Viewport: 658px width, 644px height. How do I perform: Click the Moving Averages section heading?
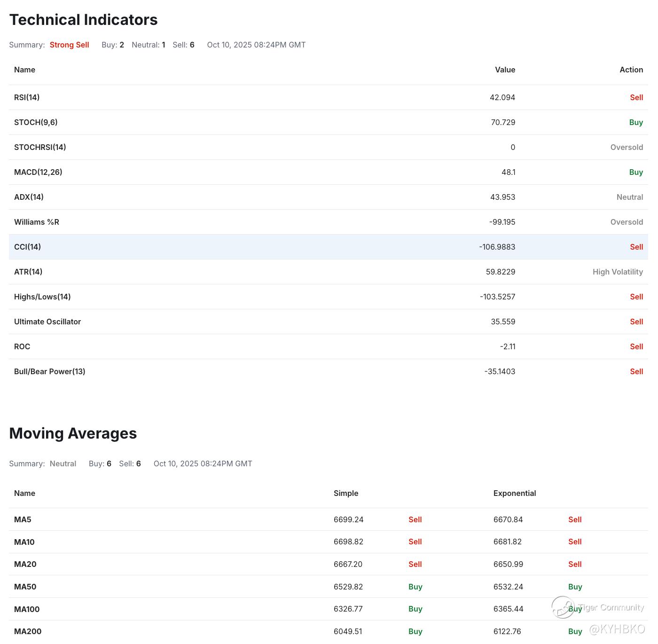coord(73,433)
